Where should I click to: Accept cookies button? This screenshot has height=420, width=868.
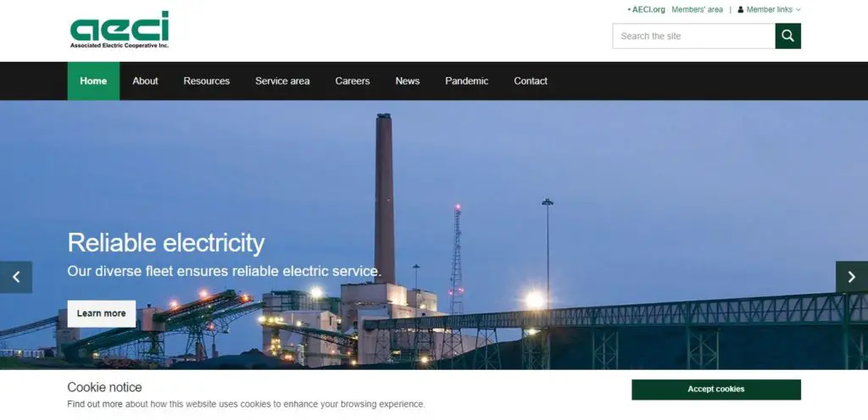tap(715, 389)
